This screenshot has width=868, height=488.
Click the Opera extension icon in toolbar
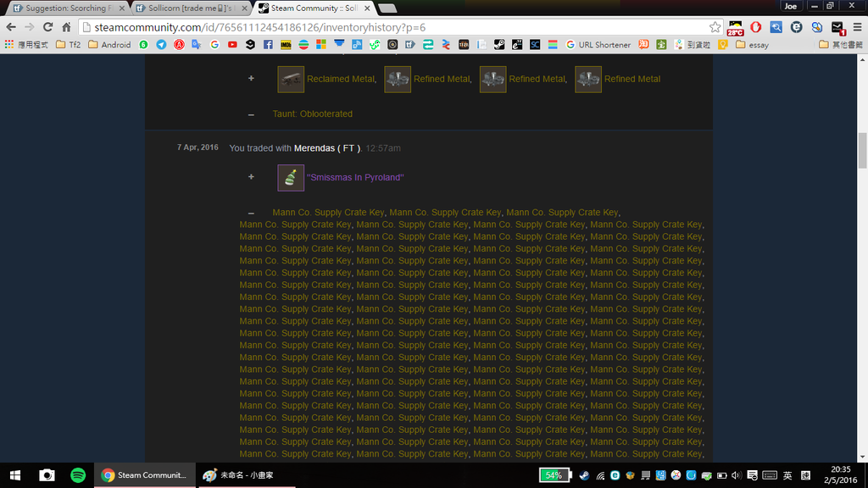(756, 27)
